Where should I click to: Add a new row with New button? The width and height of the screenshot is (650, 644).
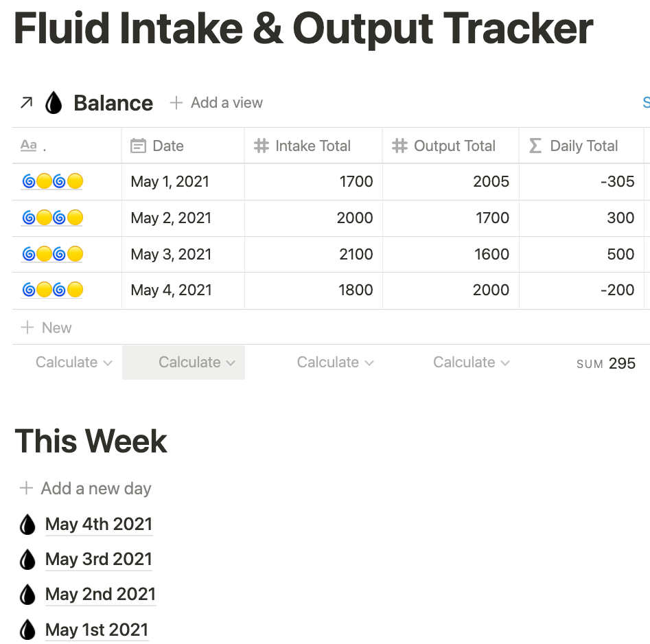tap(47, 327)
